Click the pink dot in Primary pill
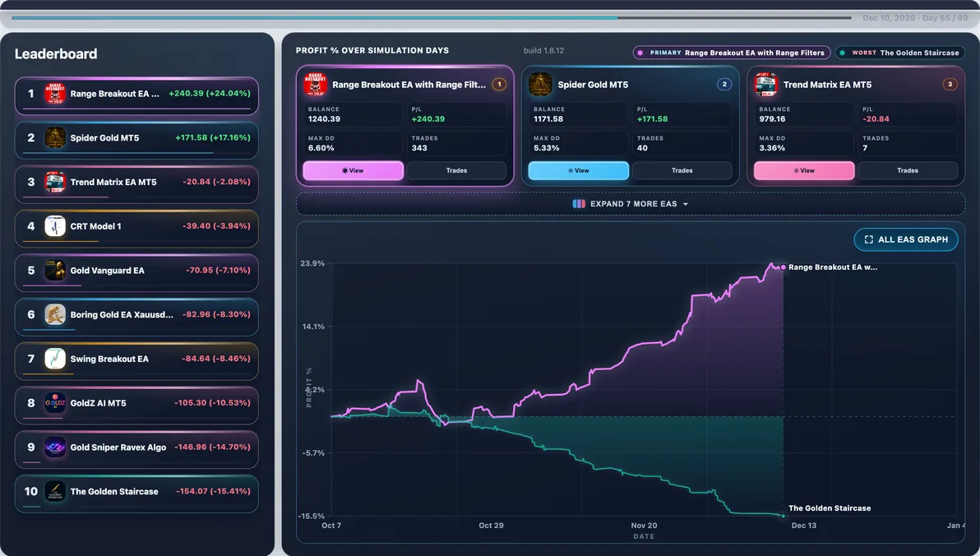Viewport: 980px width, 556px height. click(x=640, y=53)
